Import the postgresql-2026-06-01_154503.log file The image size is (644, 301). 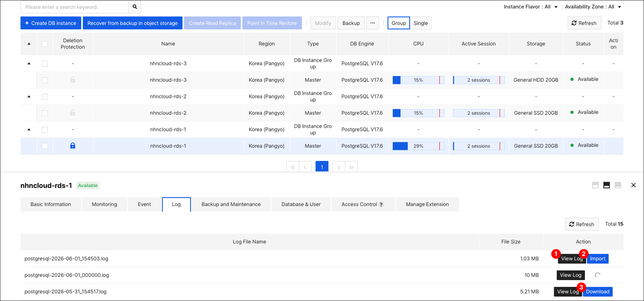tap(598, 259)
